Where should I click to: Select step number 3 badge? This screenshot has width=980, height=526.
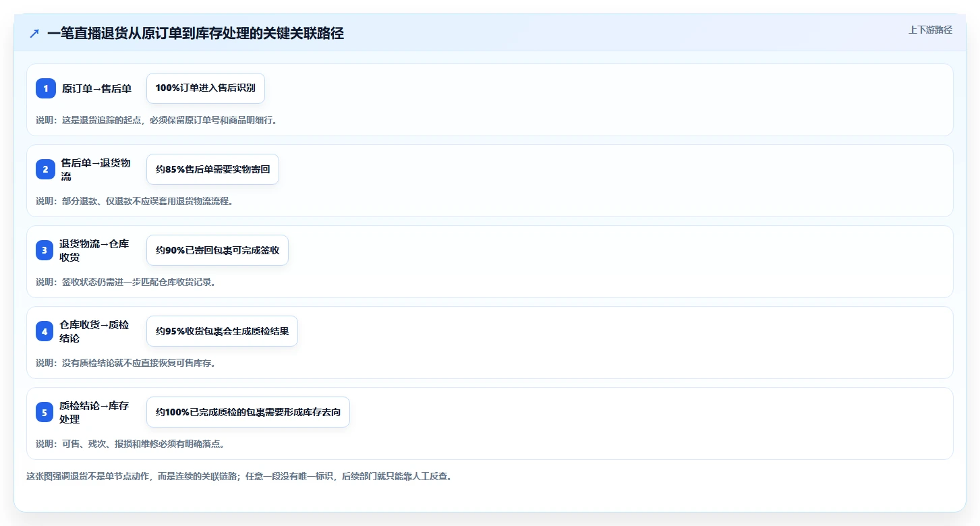point(46,250)
